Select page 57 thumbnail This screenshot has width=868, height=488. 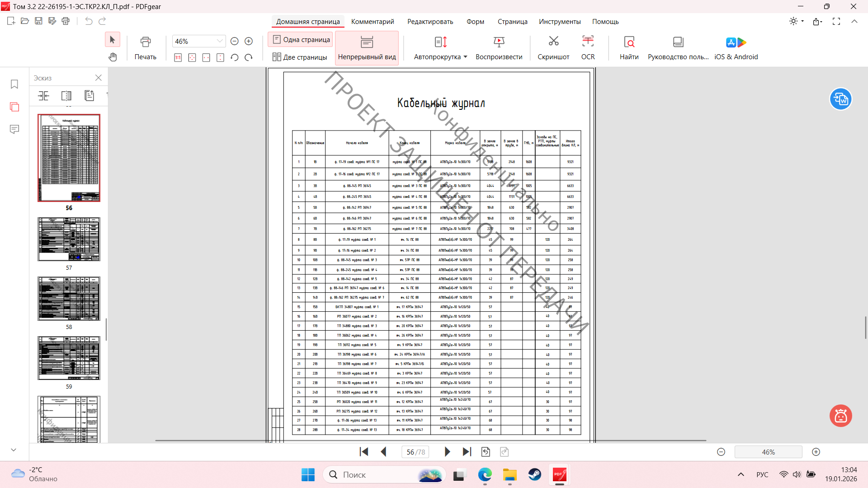[x=69, y=239]
